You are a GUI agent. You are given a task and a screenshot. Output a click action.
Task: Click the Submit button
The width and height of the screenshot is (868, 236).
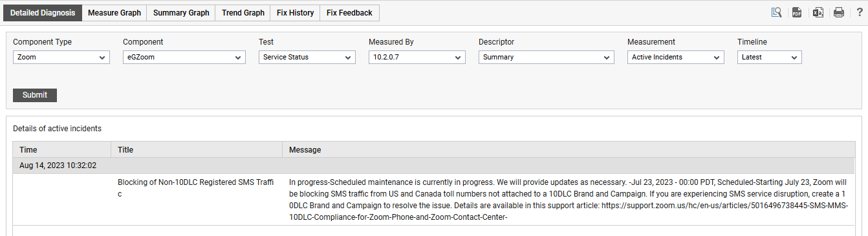click(x=35, y=95)
